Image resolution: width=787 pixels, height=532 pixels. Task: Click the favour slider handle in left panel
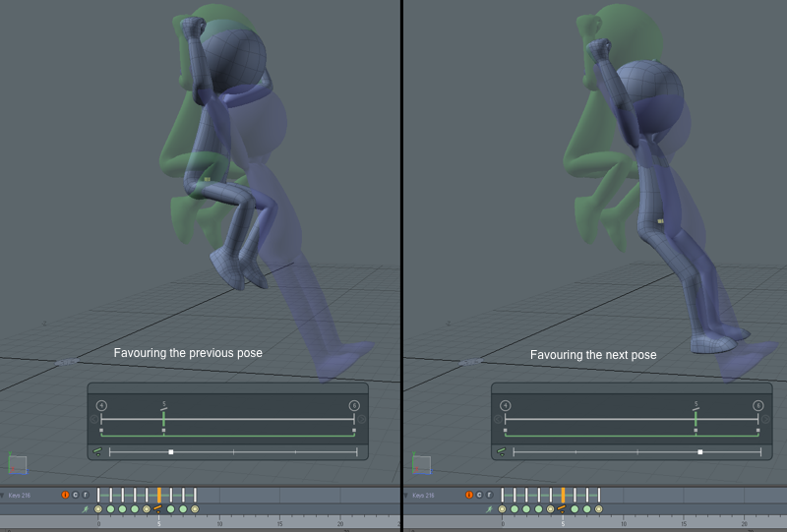pos(171,452)
